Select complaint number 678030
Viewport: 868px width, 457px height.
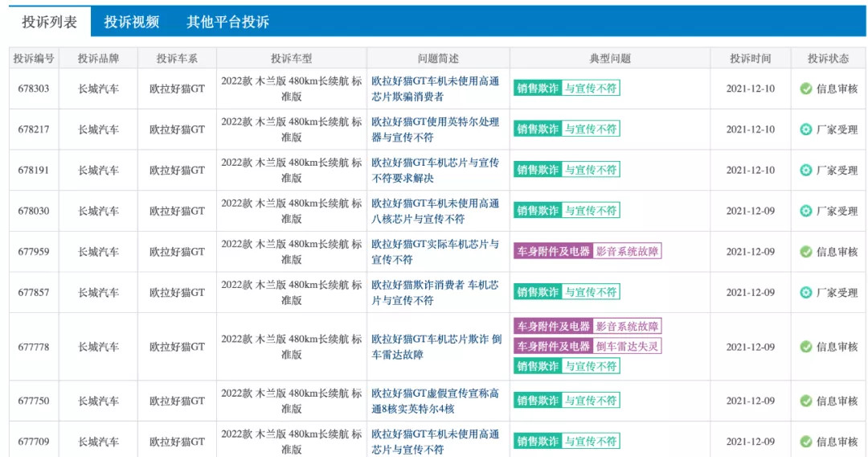coord(34,211)
